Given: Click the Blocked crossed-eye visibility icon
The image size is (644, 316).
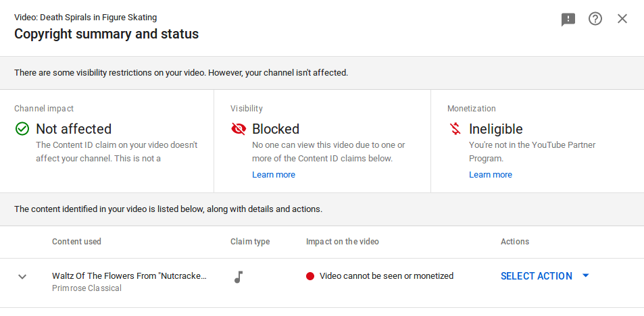Looking at the screenshot, I should [x=239, y=129].
